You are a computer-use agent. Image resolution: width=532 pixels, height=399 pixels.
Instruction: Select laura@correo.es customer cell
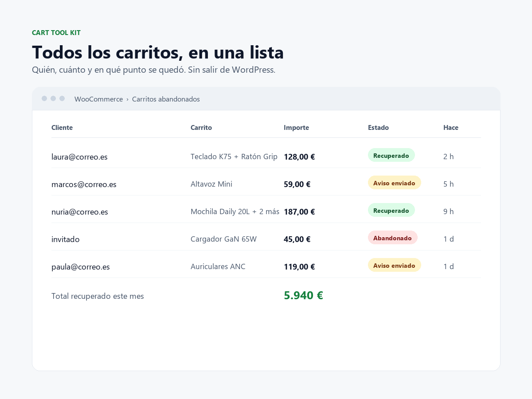coord(79,157)
